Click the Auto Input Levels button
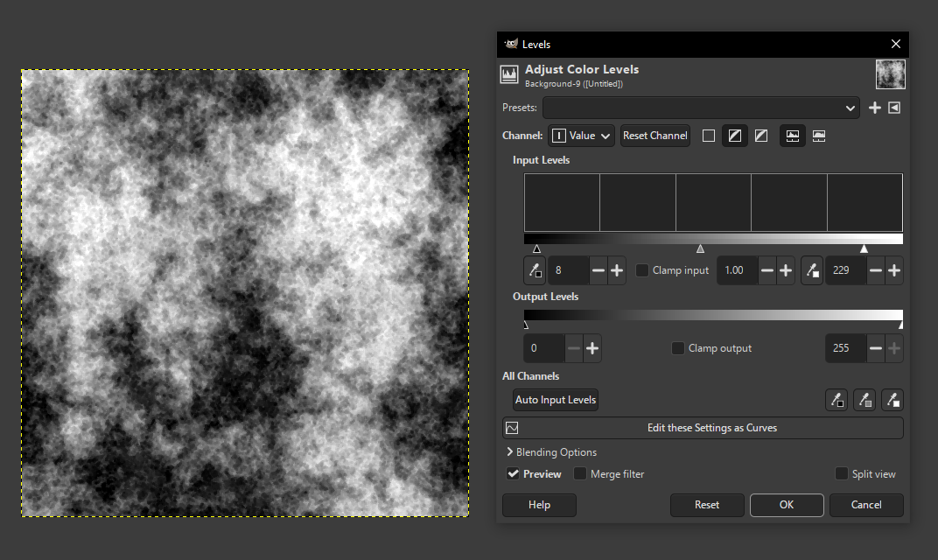Screen dimensions: 938x560 [x=555, y=399]
